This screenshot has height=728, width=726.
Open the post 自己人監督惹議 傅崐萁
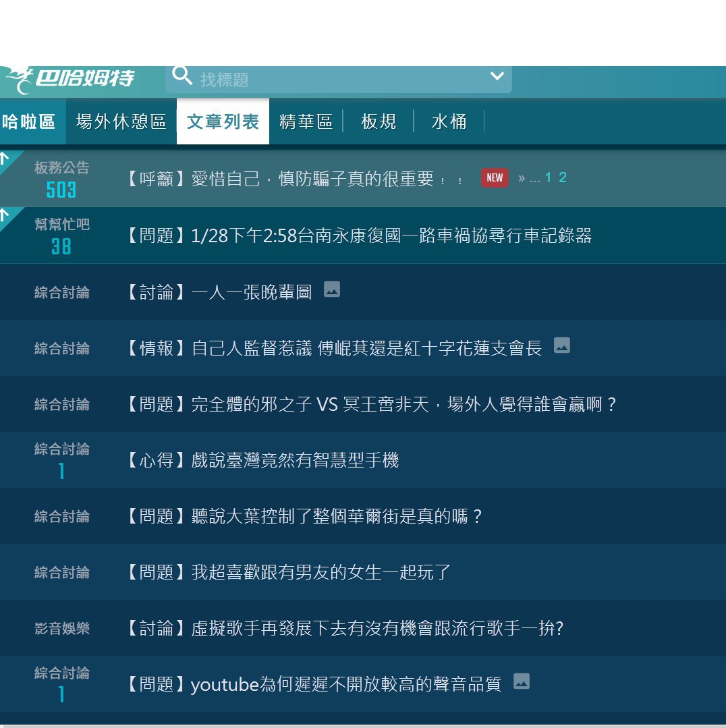[334, 348]
